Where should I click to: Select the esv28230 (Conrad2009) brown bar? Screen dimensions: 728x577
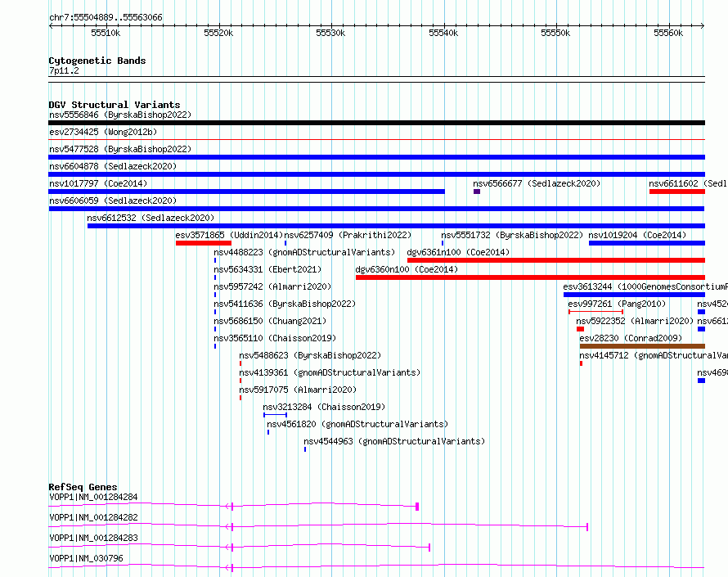point(642,346)
